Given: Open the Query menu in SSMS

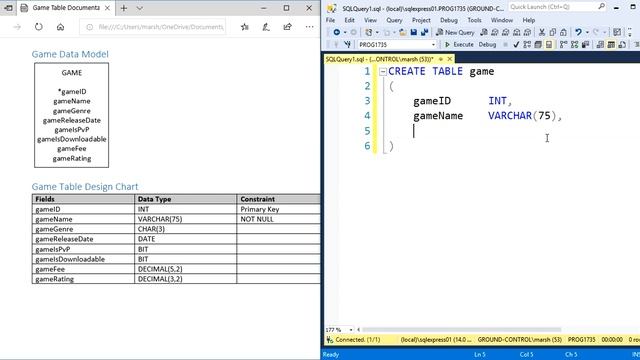Looking at the screenshot, I should coord(394,20).
